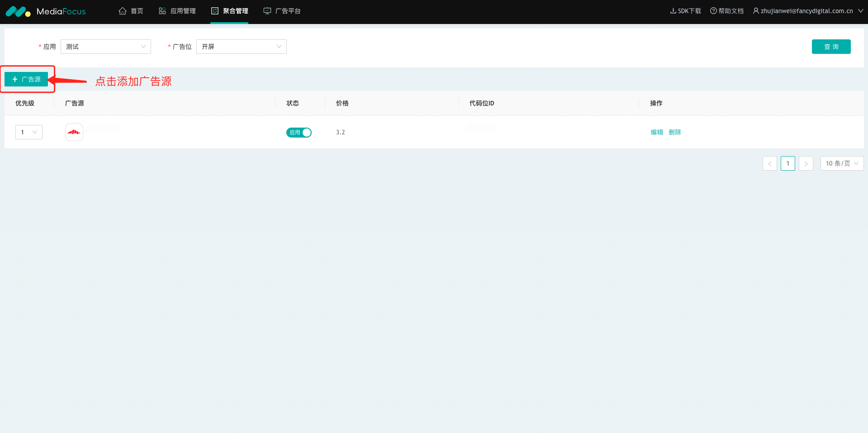Open the 首页 home tab
This screenshot has height=433, width=868.
(131, 11)
